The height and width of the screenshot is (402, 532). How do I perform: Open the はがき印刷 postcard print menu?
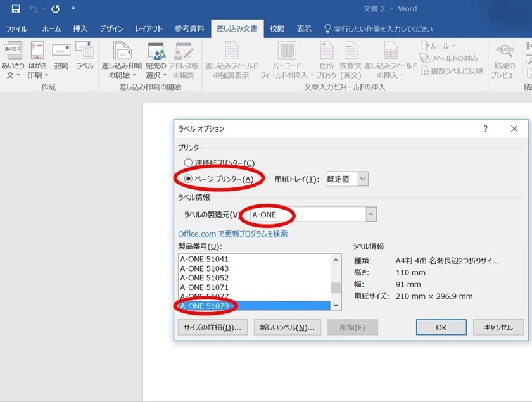click(37, 60)
